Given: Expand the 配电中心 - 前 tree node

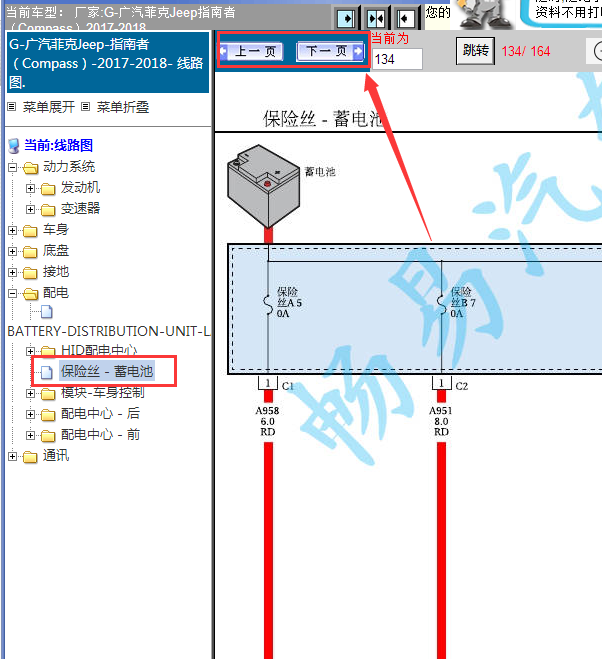Looking at the screenshot, I should click(30, 435).
